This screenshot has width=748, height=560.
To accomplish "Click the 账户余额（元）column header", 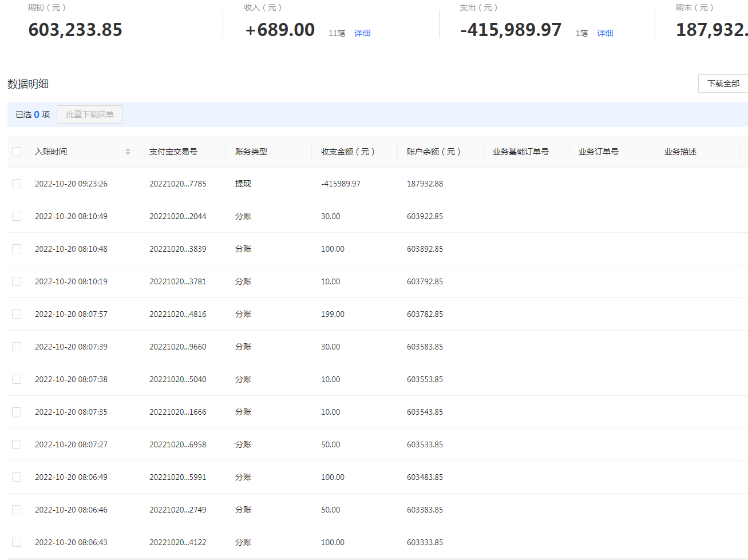I will 434,152.
